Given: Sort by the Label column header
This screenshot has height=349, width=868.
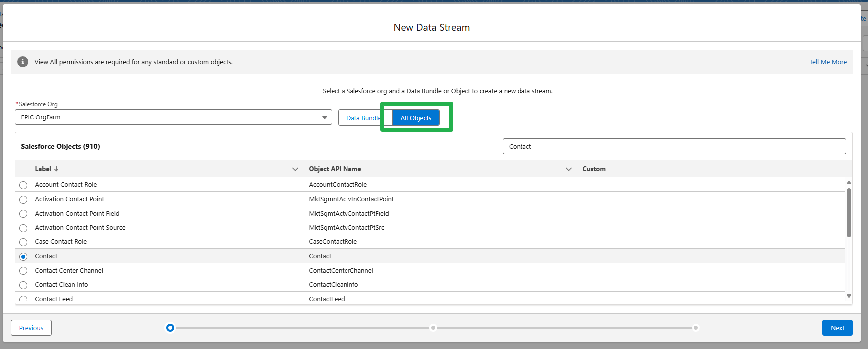Looking at the screenshot, I should click(x=43, y=169).
